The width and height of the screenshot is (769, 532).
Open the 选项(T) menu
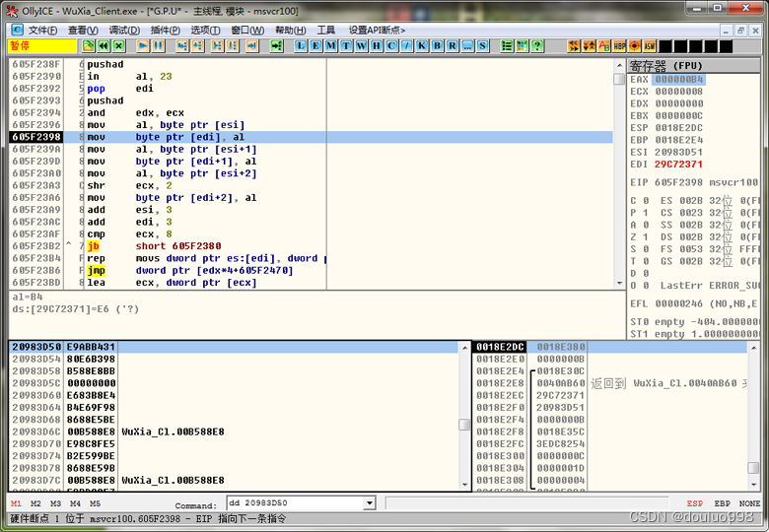(205, 31)
